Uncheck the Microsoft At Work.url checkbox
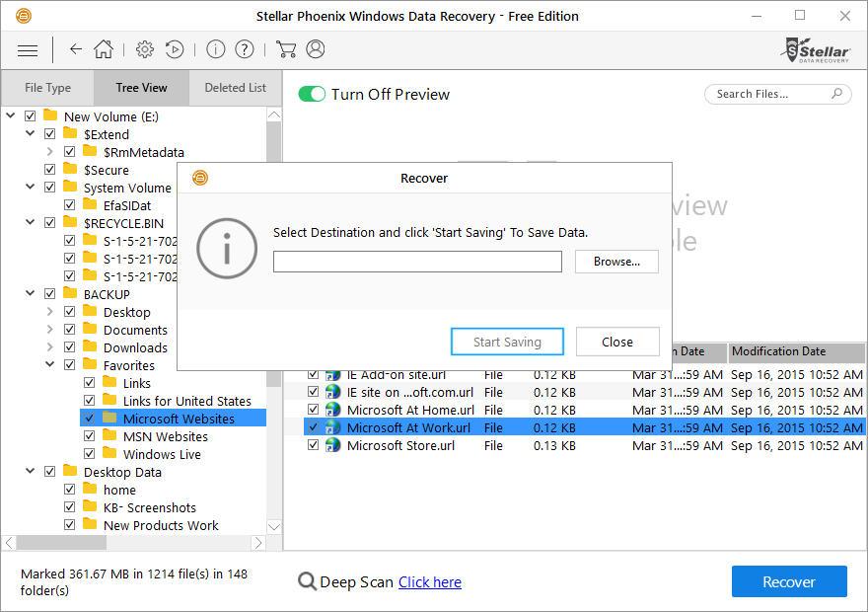The width and height of the screenshot is (868, 612). (314, 427)
